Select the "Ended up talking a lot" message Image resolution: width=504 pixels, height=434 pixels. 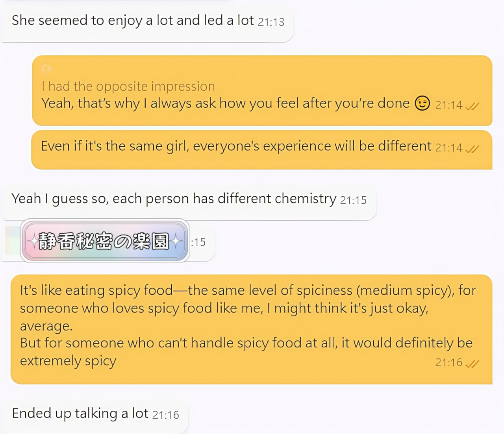80,414
